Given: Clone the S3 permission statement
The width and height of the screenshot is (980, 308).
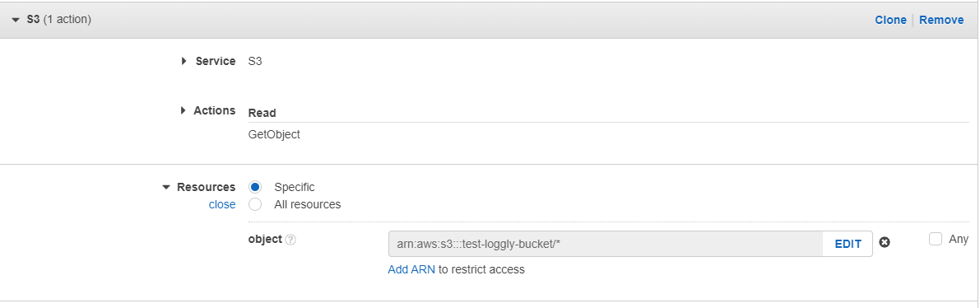Looking at the screenshot, I should [890, 20].
